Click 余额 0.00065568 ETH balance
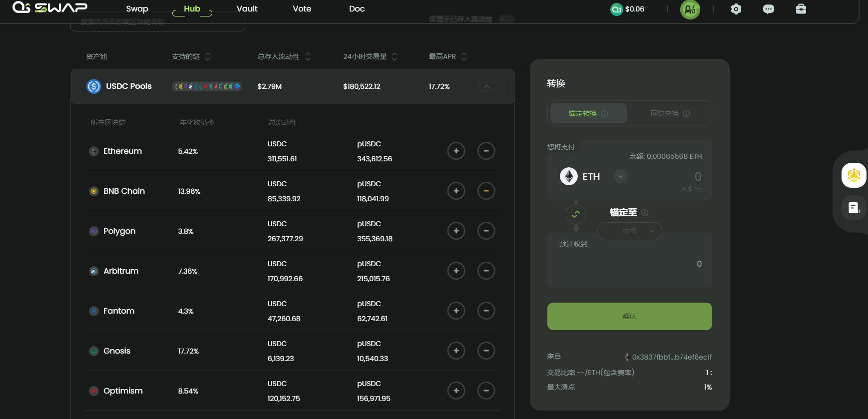Image resolution: width=868 pixels, height=419 pixels. [666, 156]
